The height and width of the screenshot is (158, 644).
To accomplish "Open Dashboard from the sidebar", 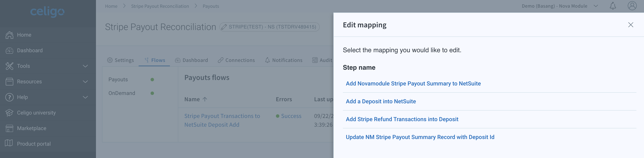I will pyautogui.click(x=48, y=50).
